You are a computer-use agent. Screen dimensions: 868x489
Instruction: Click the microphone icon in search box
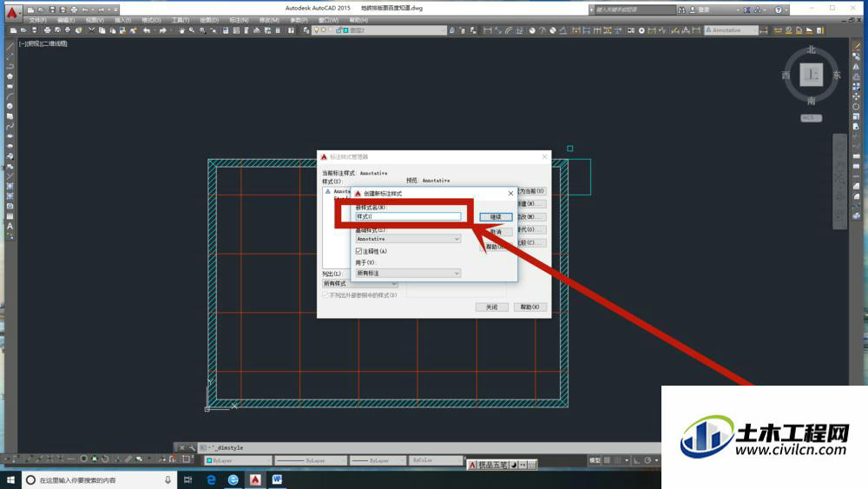pos(168,479)
